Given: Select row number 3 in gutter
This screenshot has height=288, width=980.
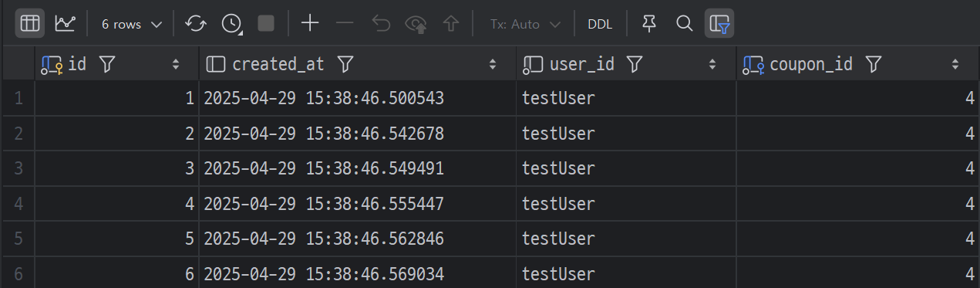Looking at the screenshot, I should click(18, 168).
